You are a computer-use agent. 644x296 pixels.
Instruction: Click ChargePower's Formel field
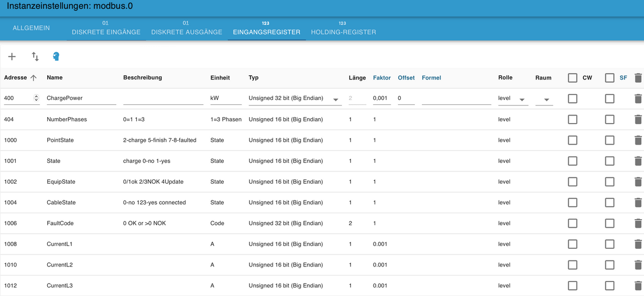tap(457, 99)
